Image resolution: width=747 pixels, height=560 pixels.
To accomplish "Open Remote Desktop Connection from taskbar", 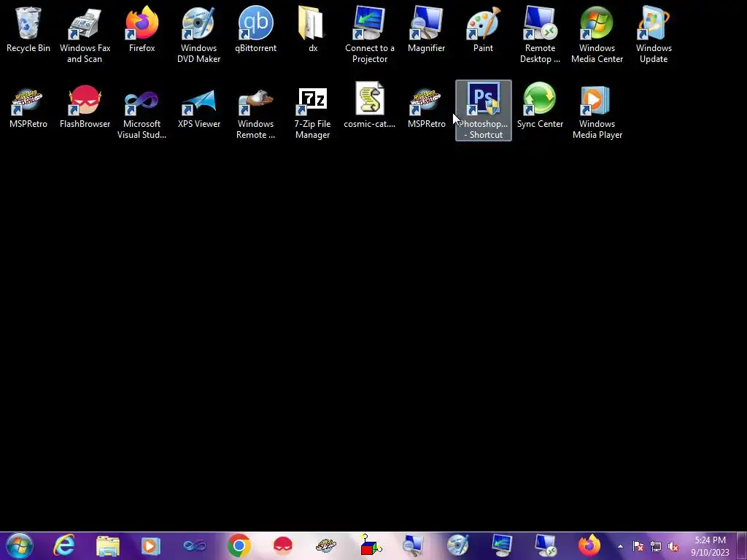I will coord(546,545).
